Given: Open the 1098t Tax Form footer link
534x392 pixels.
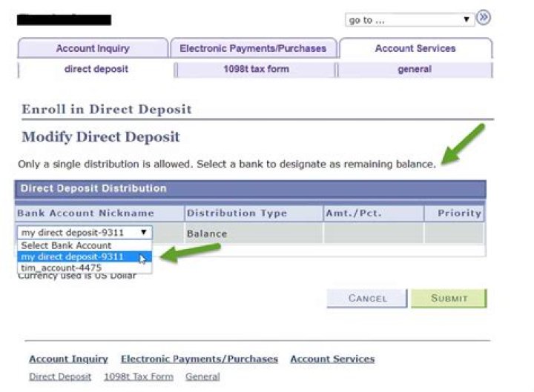Looking at the screenshot, I should tap(138, 376).
